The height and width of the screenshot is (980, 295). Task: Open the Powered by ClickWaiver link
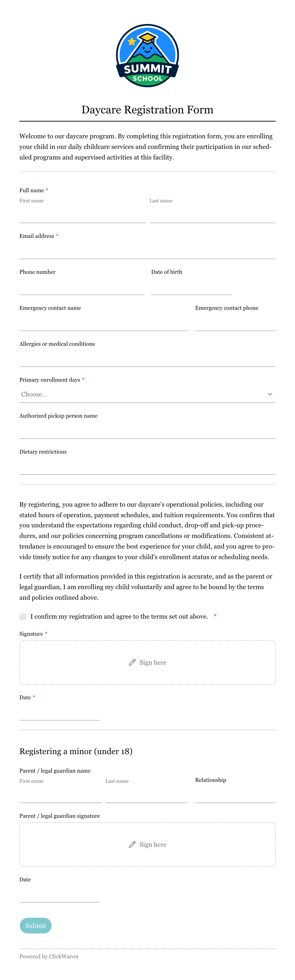tap(49, 956)
